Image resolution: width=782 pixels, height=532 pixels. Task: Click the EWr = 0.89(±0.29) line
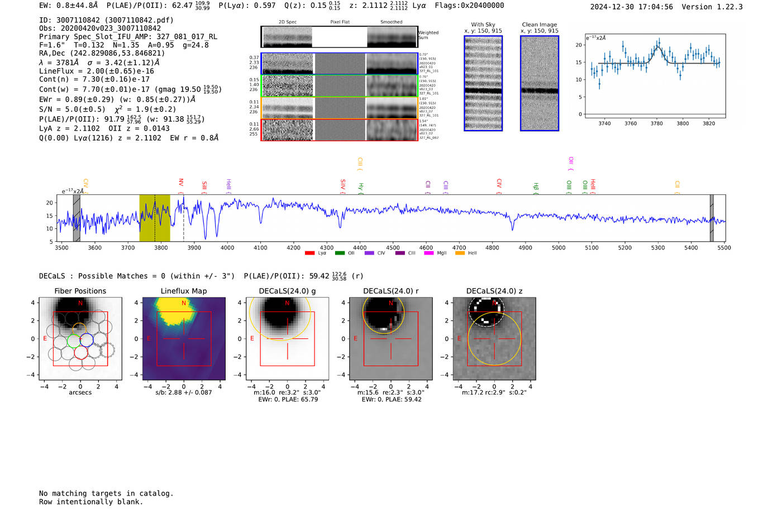coord(117,99)
